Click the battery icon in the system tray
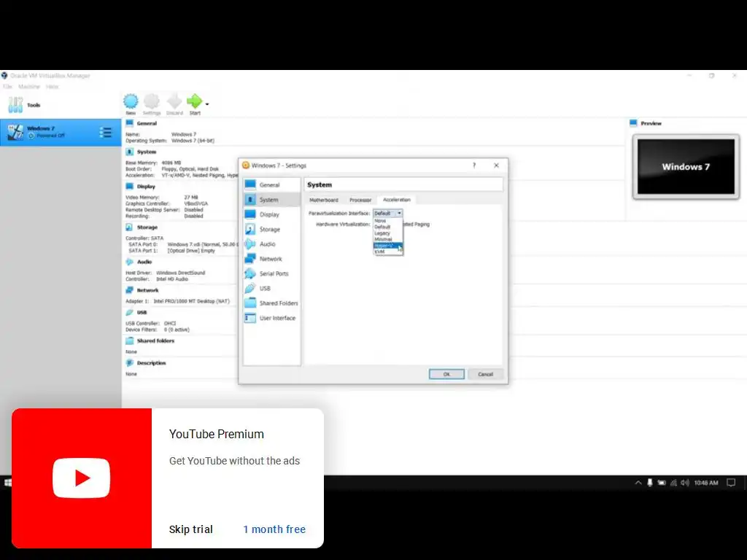The image size is (747, 560). click(662, 483)
